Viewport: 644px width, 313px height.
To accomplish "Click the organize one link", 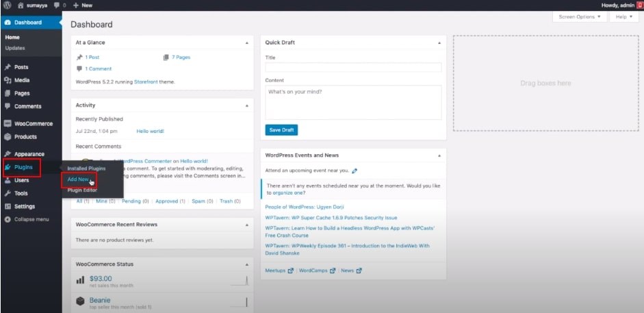I will pyautogui.click(x=287, y=192).
